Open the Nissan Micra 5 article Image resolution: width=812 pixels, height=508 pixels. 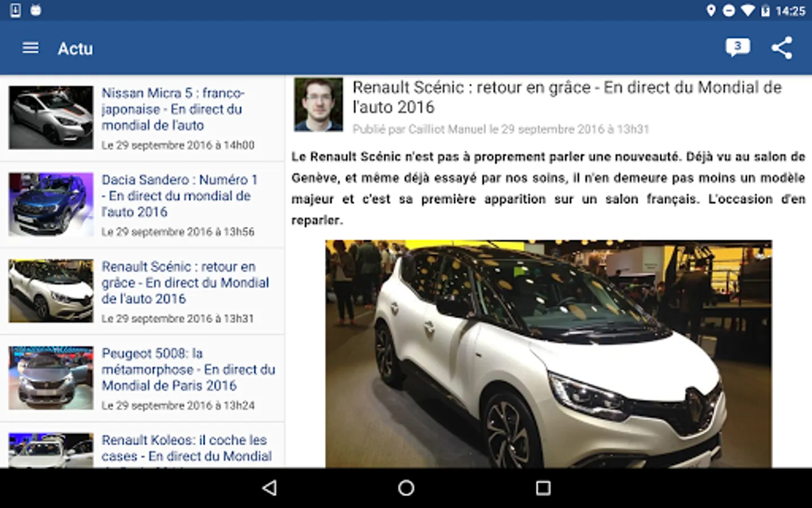pyautogui.click(x=142, y=118)
